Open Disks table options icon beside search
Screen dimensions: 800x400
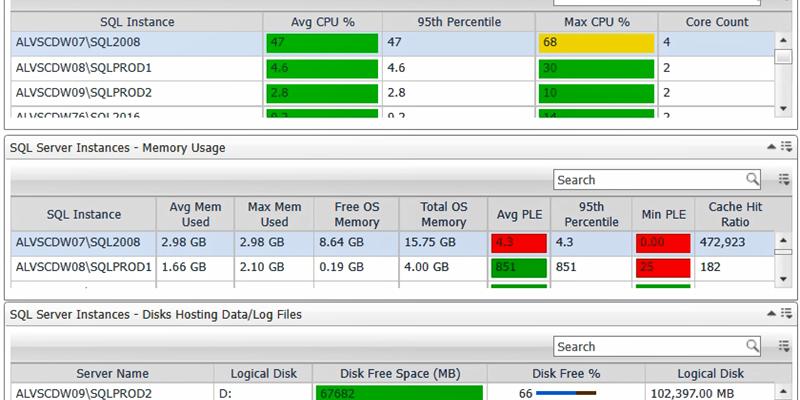(784, 346)
